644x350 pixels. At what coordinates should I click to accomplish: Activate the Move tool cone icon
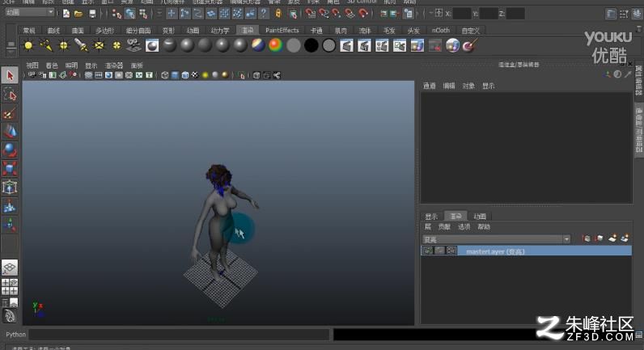point(10,132)
